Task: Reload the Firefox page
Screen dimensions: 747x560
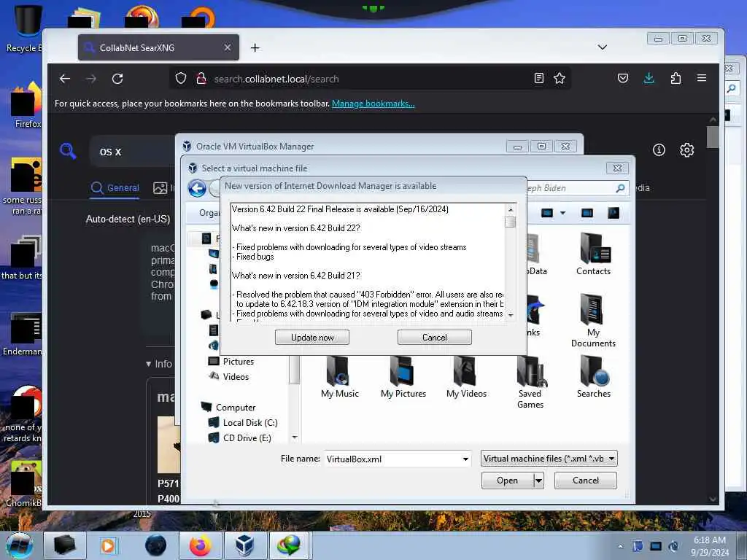Action: pyautogui.click(x=117, y=79)
